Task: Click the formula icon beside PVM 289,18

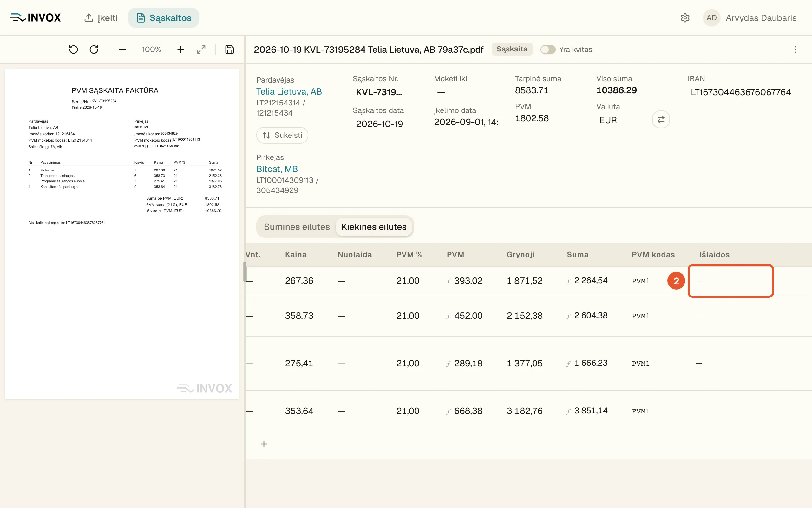Action: [x=448, y=364]
